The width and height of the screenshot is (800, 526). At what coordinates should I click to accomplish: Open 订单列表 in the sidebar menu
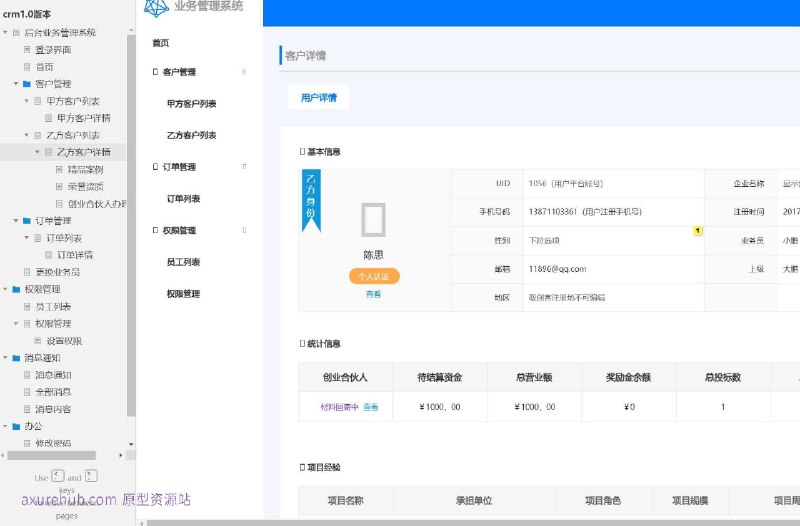click(x=183, y=198)
